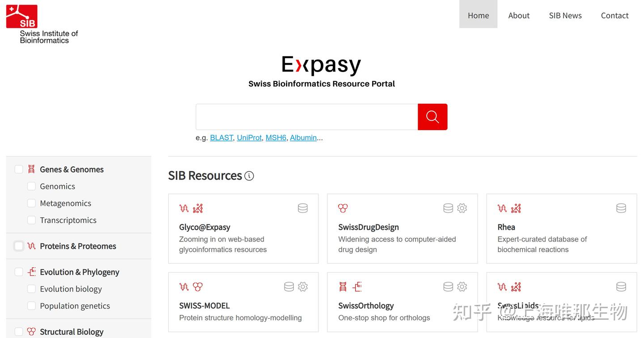
Task: Navigate to the Contact page
Action: (x=615, y=15)
